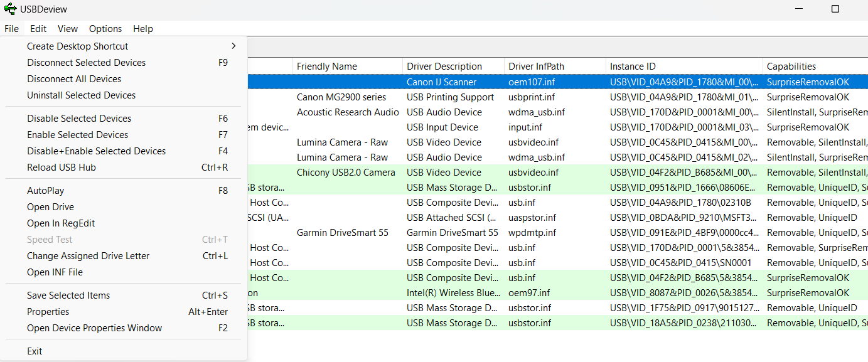
Task: Open the Options menu
Action: pyautogui.click(x=105, y=28)
